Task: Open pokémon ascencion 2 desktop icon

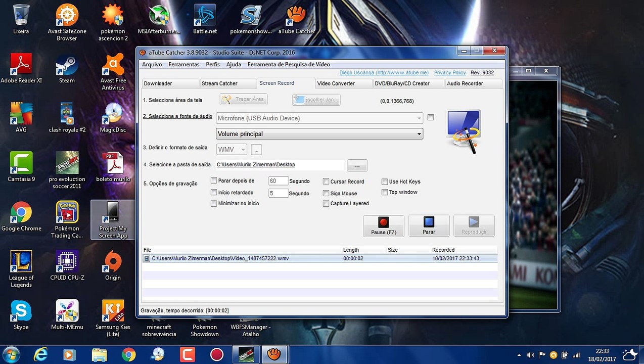Action: click(113, 23)
